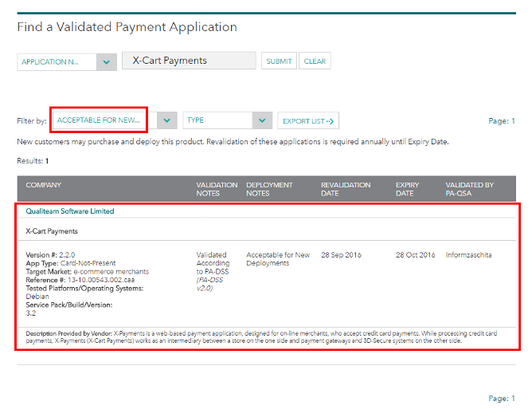The height and width of the screenshot is (417, 532).
Task: Select the EXPIRY DATE column header
Action: pyautogui.click(x=407, y=189)
